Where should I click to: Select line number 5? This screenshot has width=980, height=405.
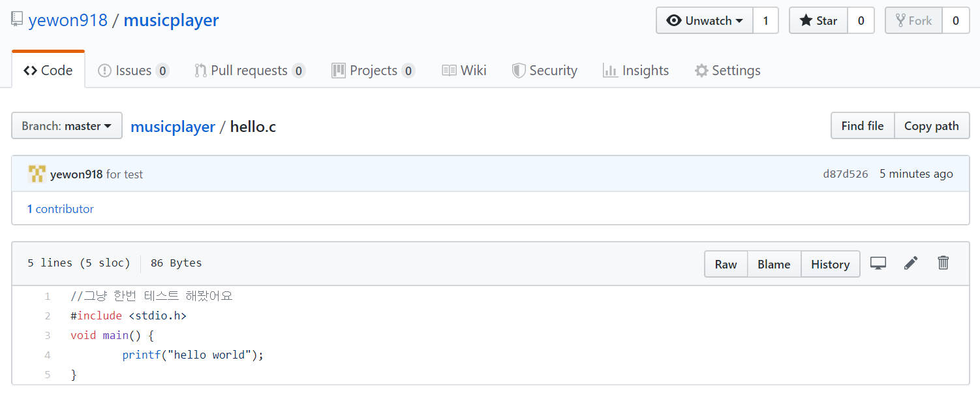[48, 375]
